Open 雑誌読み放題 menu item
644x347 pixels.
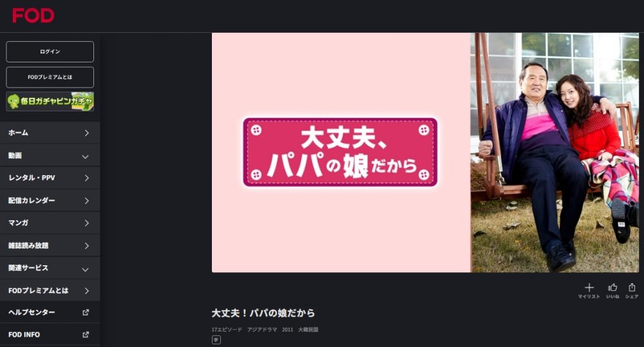pyautogui.click(x=50, y=245)
